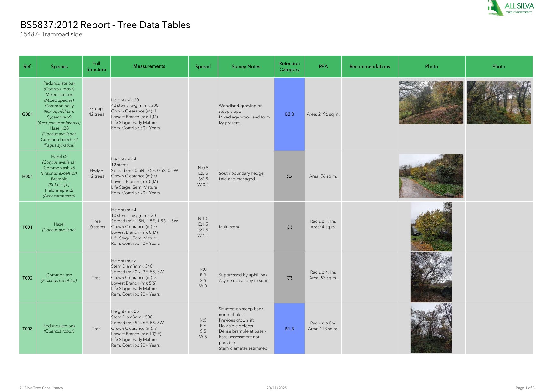Click the Page 1 of 3 footer
554x392 pixels.
coord(525,388)
